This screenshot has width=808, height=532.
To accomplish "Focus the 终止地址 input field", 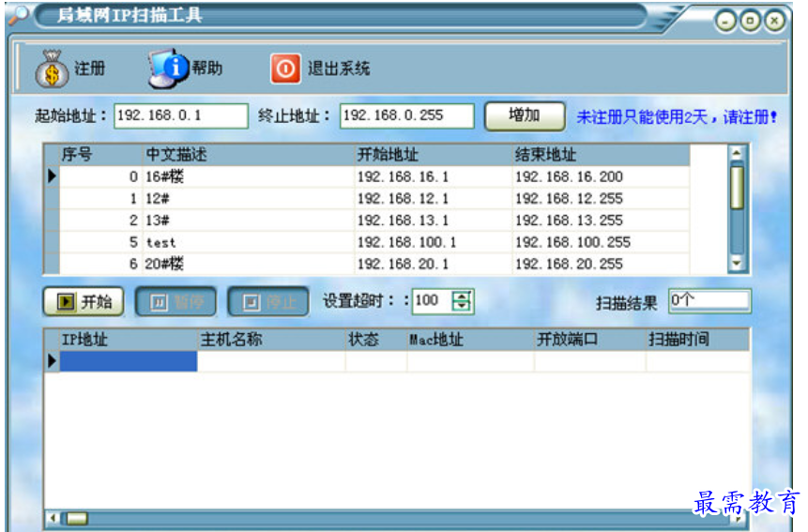I will tap(406, 115).
